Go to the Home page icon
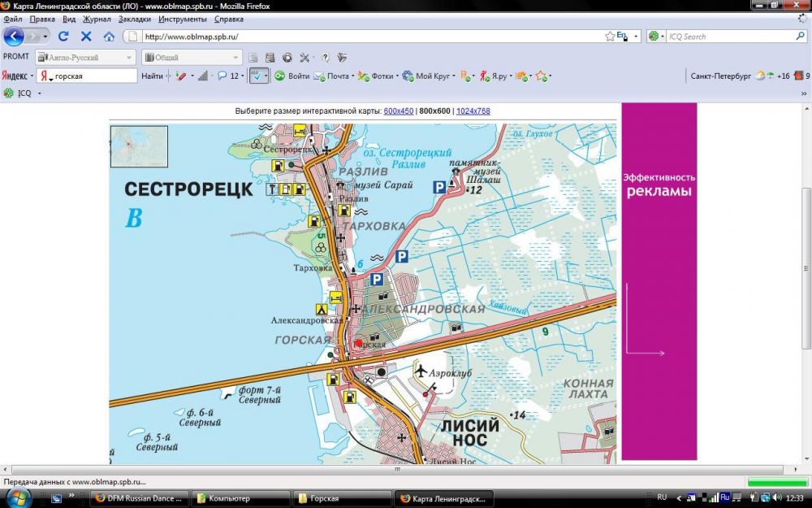 (109, 37)
